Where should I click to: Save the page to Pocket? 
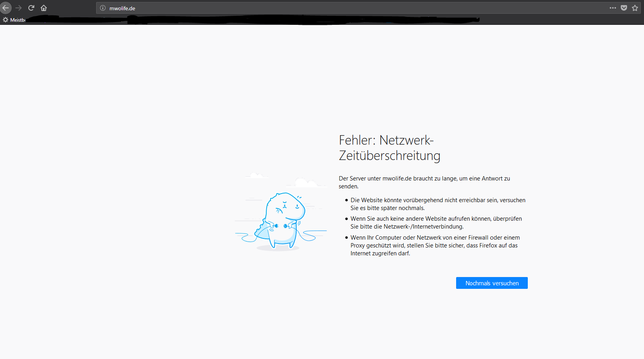[624, 8]
